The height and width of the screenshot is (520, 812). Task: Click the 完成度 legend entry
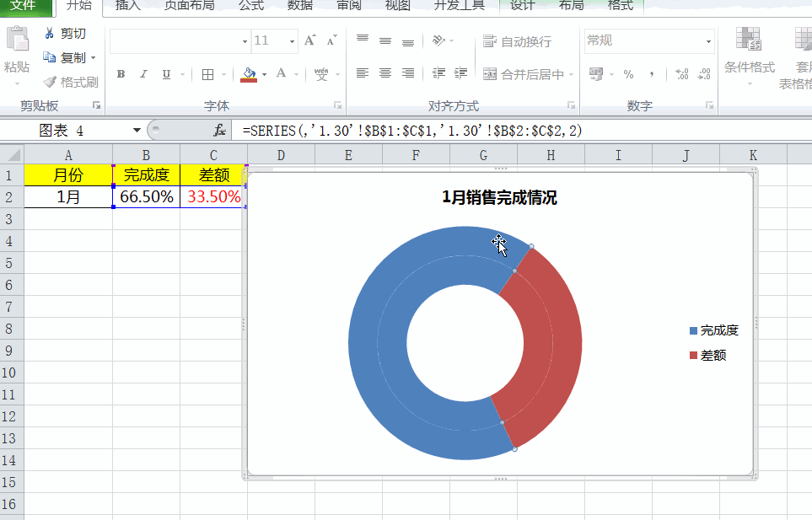click(714, 330)
